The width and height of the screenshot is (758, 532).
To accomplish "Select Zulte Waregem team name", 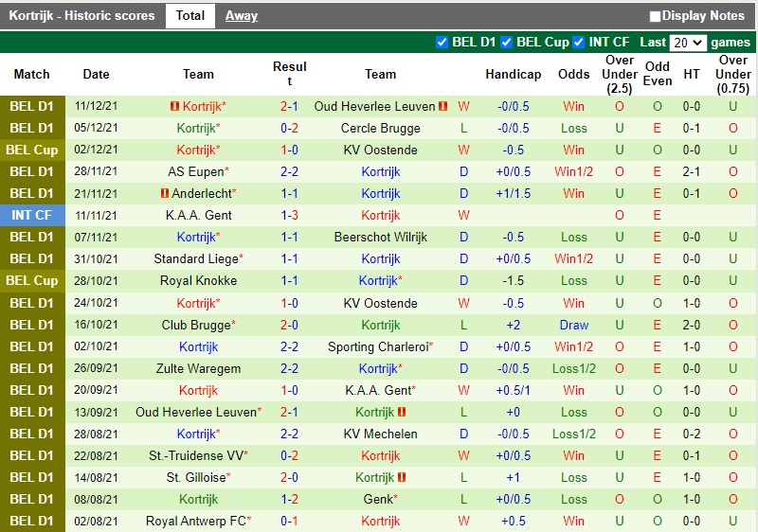I will 198,368.
